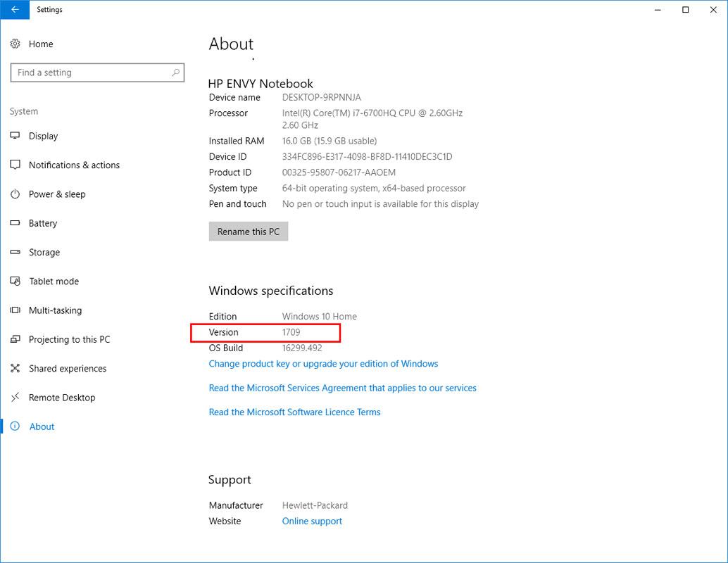Viewport: 728px width, 563px height.
Task: Open the Display settings
Action: point(43,136)
